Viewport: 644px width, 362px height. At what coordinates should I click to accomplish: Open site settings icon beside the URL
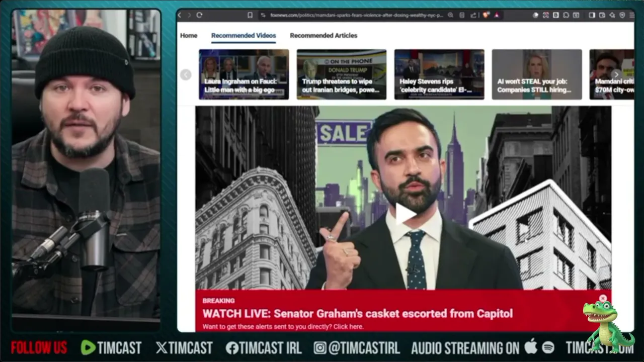tap(263, 15)
